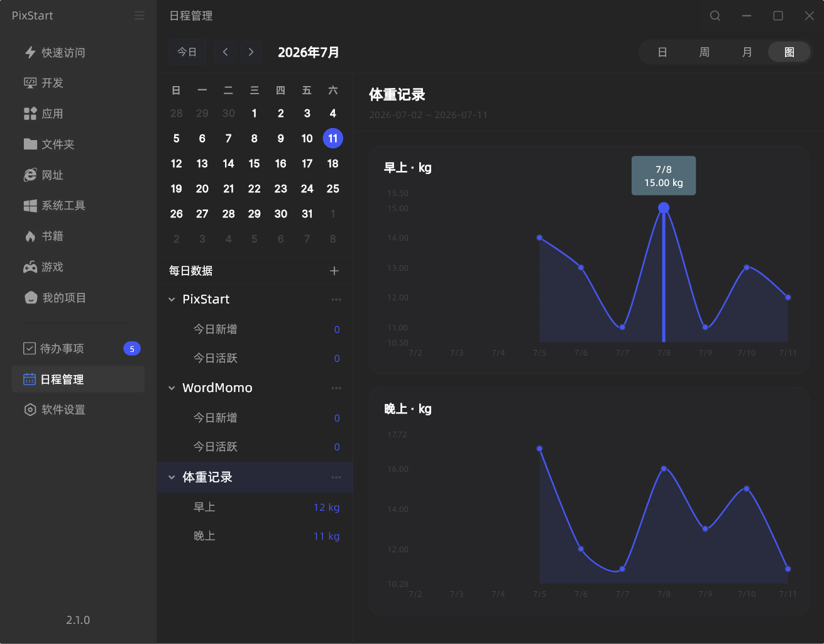Select July 11 in the calendar
Image resolution: width=824 pixels, height=644 pixels.
pos(333,138)
